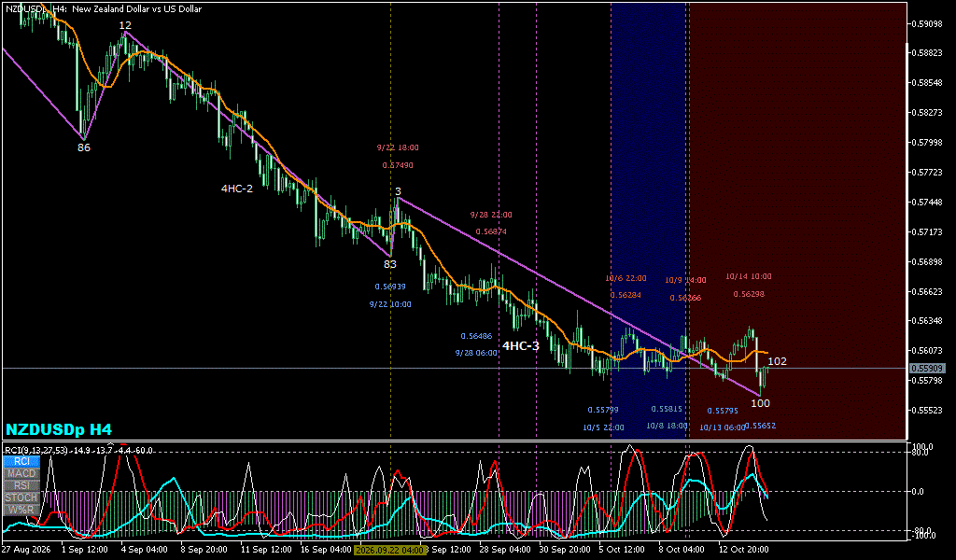Select the RCI indicator button
This screenshot has width=956, height=560.
(21, 461)
